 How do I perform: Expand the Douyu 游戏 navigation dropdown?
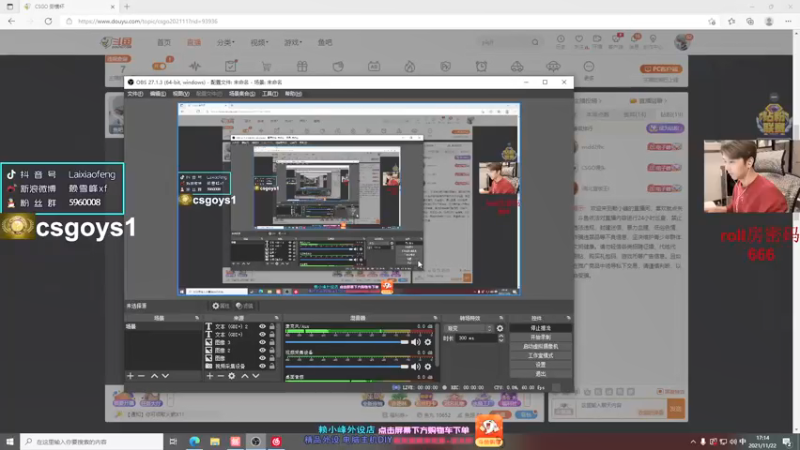(293, 42)
